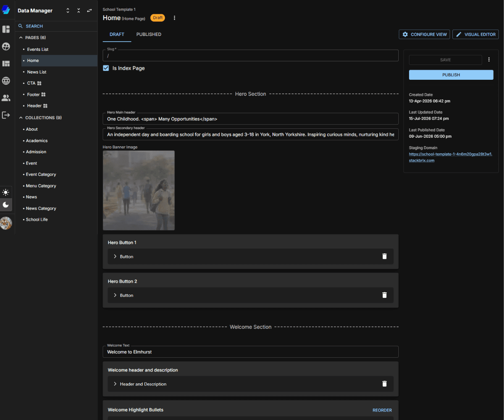Expand the Hero Button 1 Button row

[115, 256]
